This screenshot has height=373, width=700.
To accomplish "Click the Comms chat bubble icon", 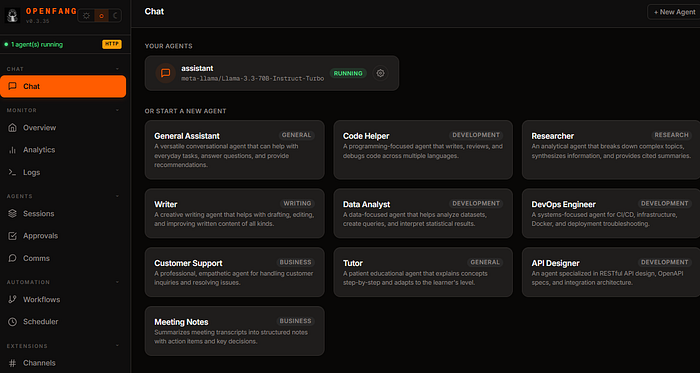I will coord(12,258).
